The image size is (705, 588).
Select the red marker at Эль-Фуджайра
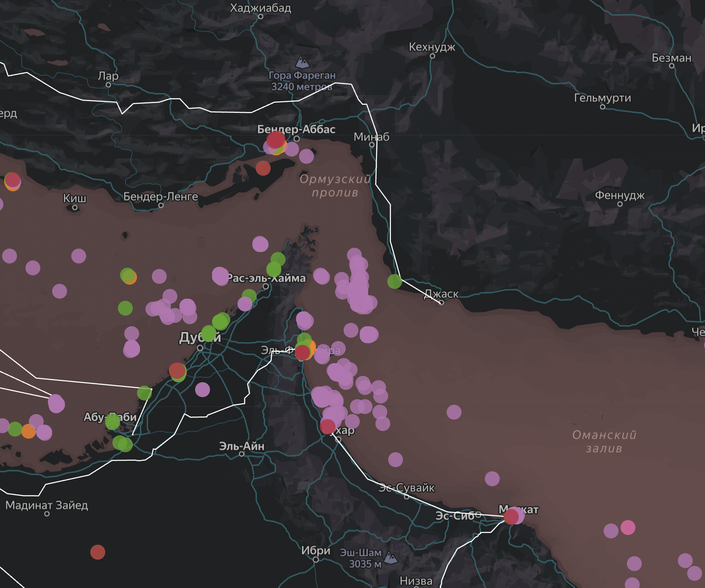click(x=302, y=352)
